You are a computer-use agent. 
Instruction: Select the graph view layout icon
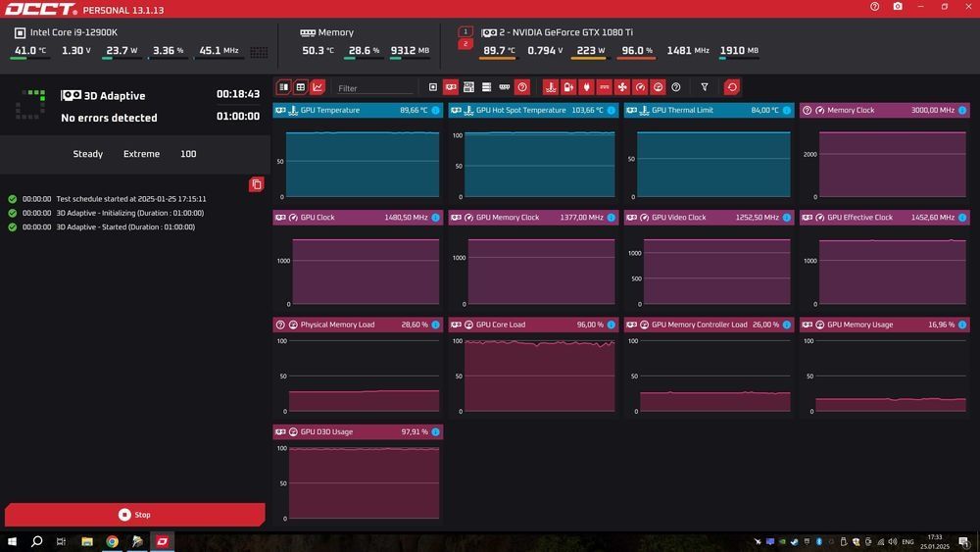(x=318, y=87)
